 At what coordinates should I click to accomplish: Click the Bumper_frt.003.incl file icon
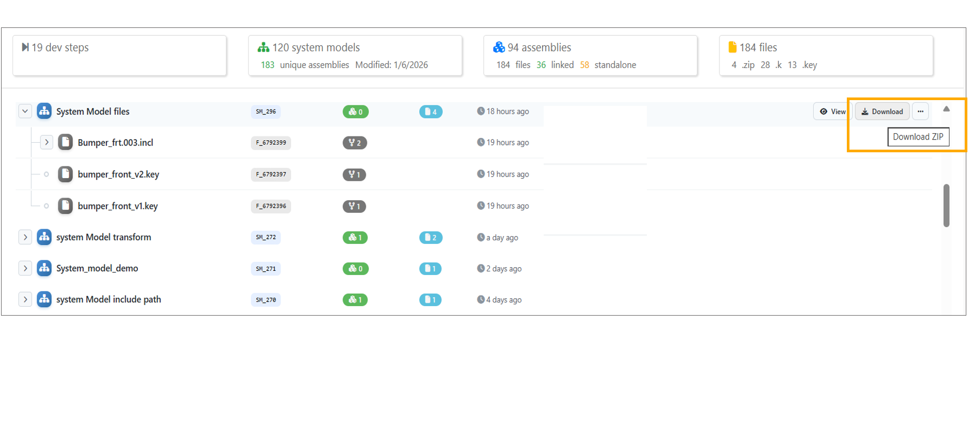65,142
